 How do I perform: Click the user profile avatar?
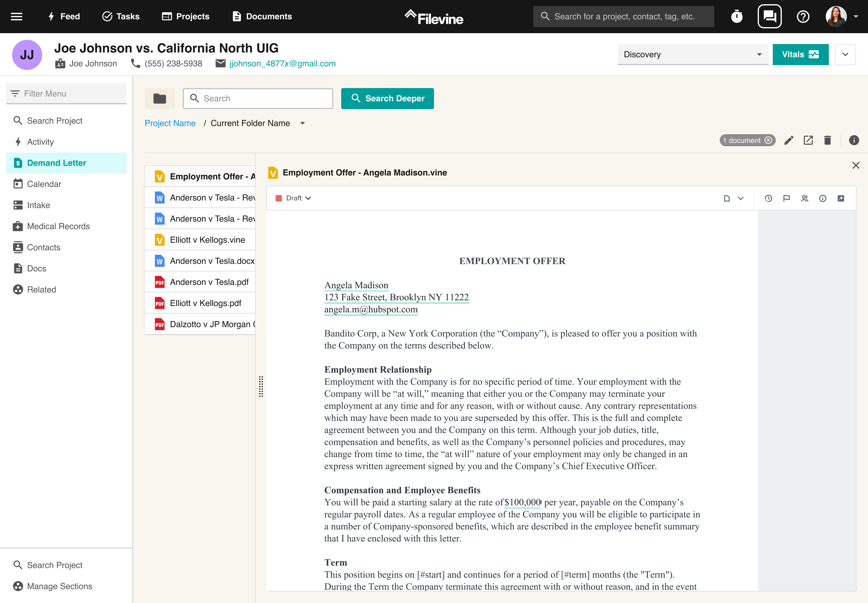tap(836, 16)
